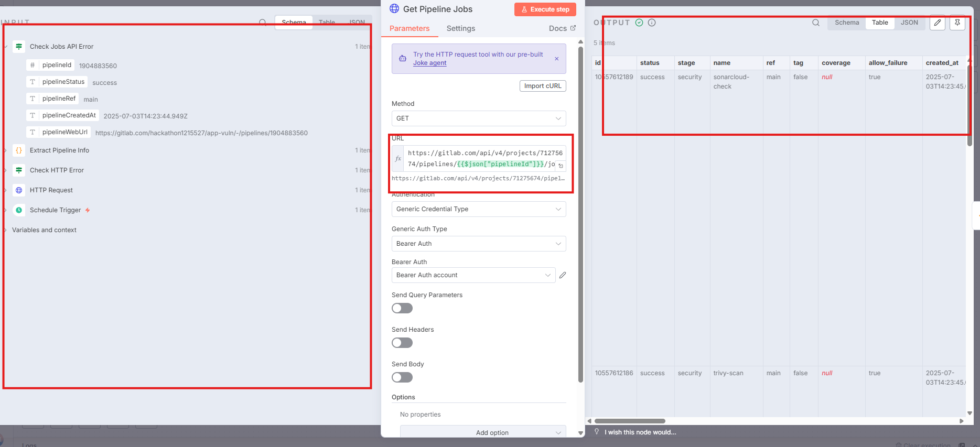Click the Import cURL button
Viewport: 980px width, 447px height.
542,86
